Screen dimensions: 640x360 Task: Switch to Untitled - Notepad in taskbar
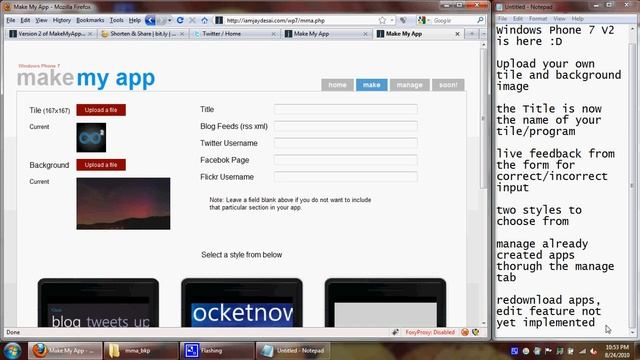(x=293, y=351)
